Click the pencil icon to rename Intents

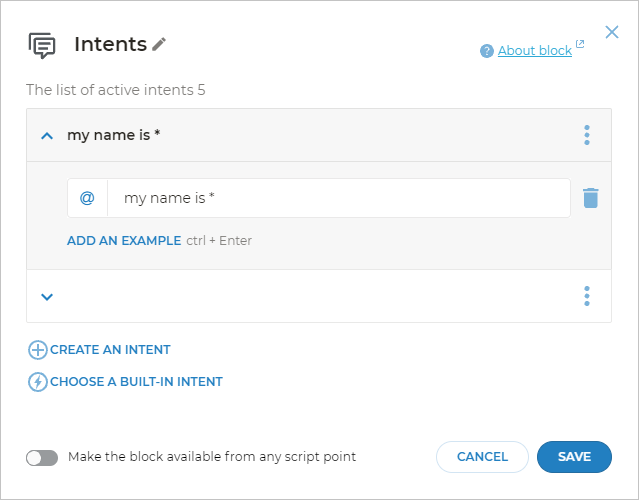point(160,44)
